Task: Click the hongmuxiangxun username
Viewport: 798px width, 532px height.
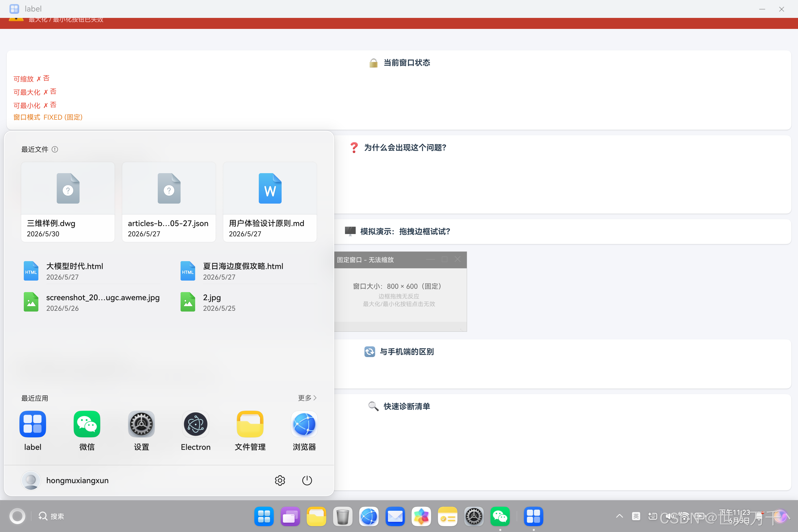Action: click(77, 480)
